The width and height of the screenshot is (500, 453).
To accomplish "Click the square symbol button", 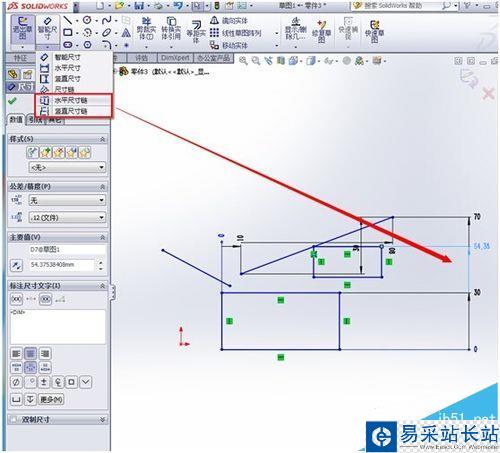I will coord(72,382).
